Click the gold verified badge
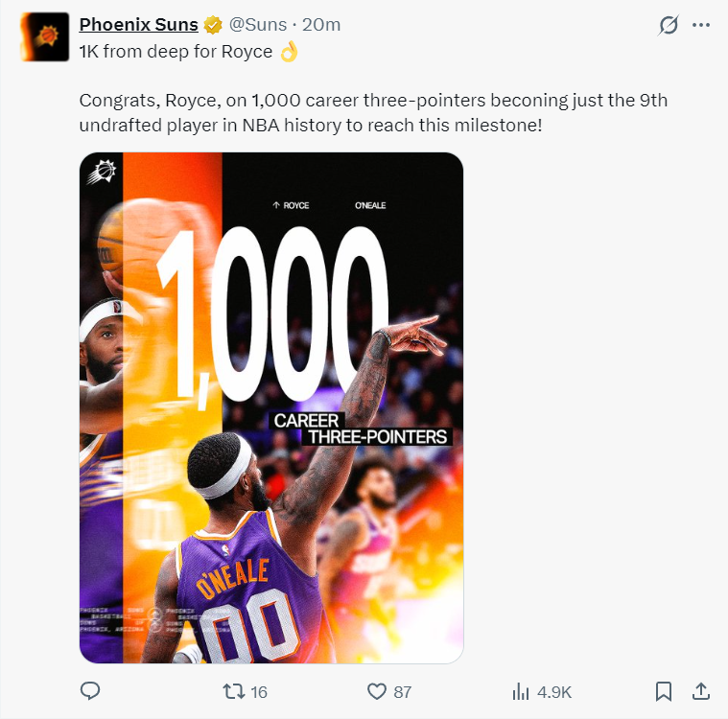The image size is (728, 719). coord(213,25)
